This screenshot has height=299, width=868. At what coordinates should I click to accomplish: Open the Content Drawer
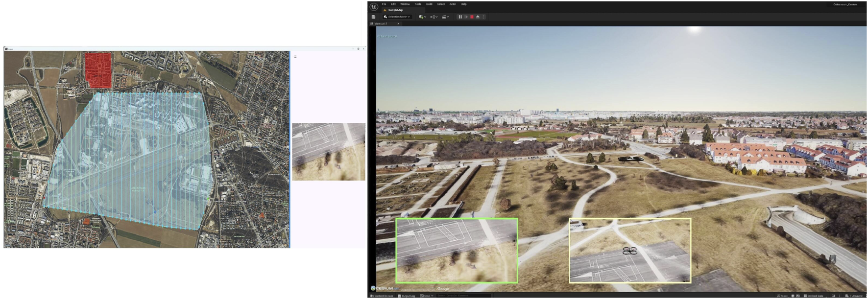click(383, 296)
